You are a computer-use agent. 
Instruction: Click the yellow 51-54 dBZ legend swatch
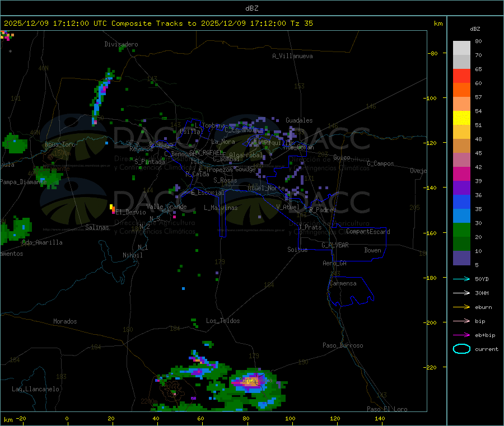(461, 118)
